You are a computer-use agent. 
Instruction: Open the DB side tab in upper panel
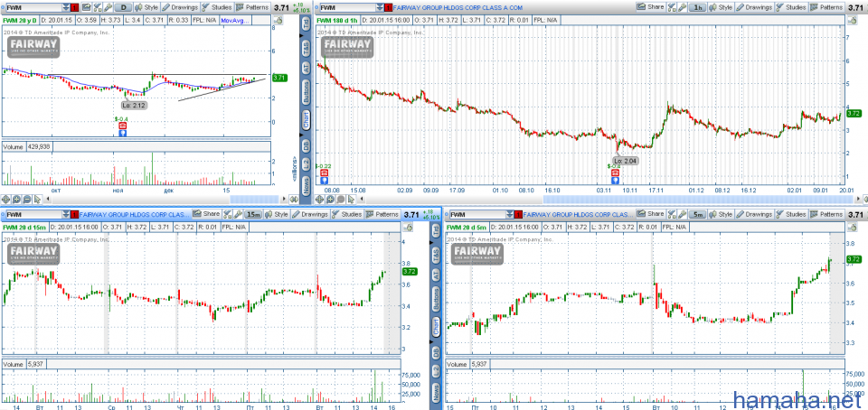coord(307,146)
